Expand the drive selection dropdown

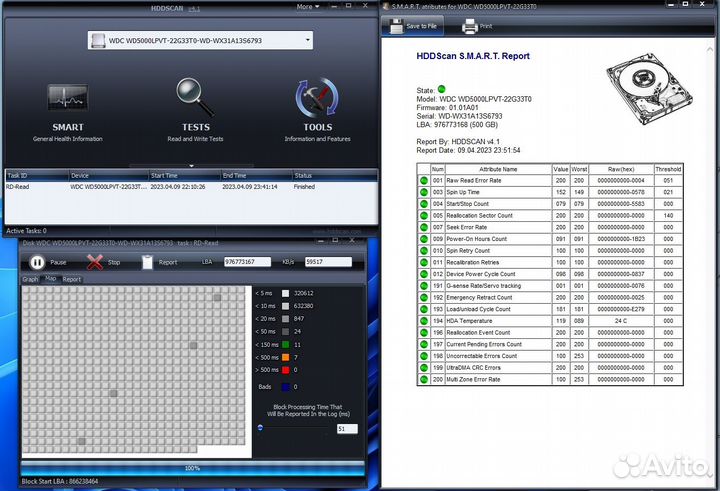[306, 41]
